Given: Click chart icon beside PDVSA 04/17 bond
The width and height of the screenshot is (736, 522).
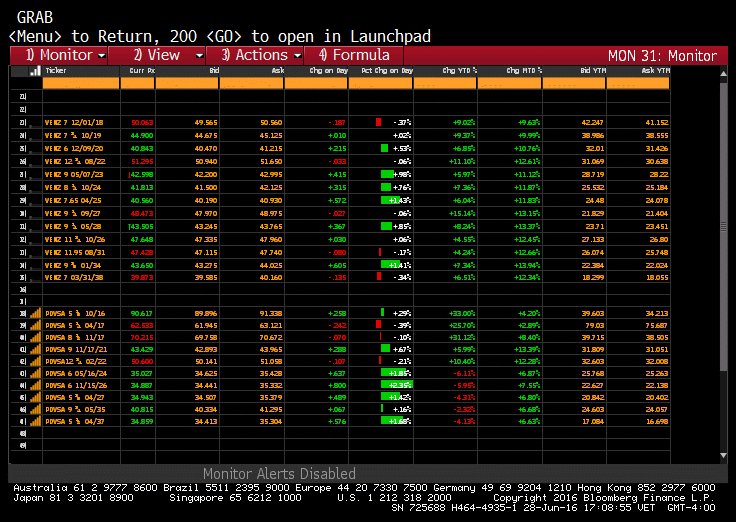Looking at the screenshot, I should [x=35, y=325].
